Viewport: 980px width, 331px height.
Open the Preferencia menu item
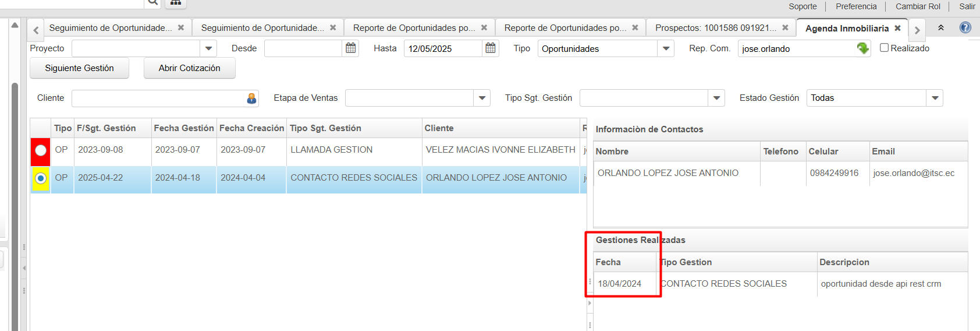[x=855, y=6]
